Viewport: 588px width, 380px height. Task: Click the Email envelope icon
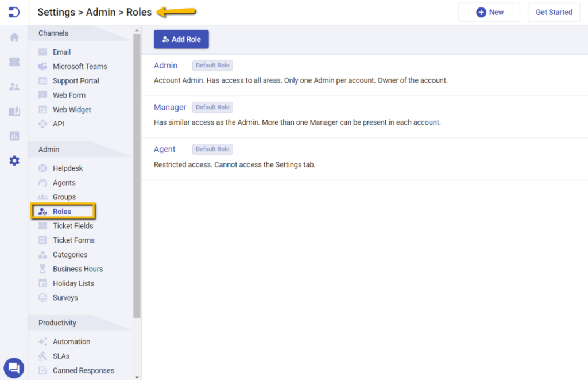[42, 52]
